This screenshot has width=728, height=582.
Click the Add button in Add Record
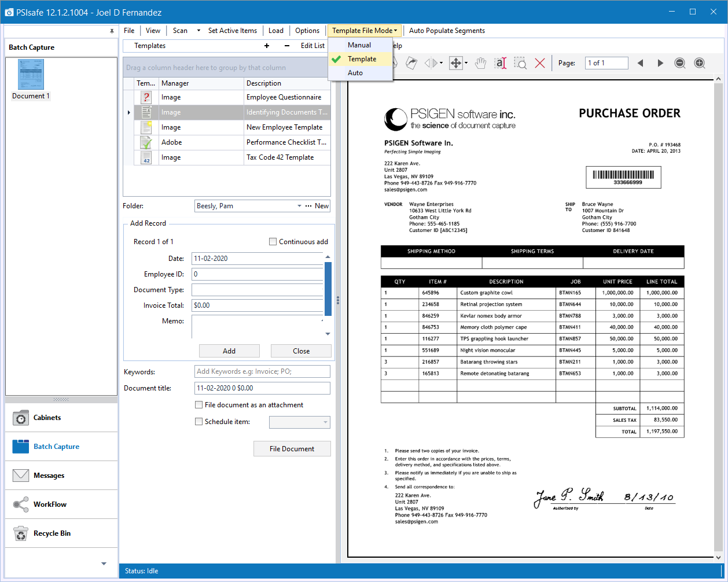(229, 351)
